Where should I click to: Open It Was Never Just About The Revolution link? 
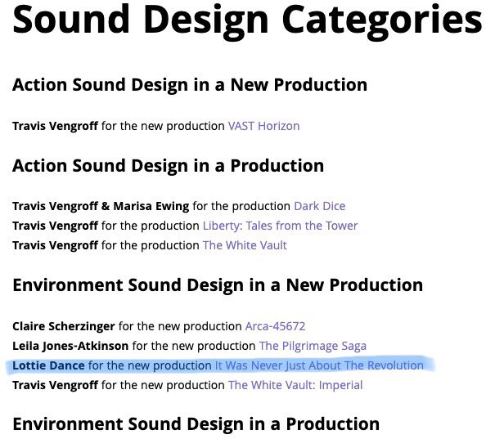coord(319,365)
